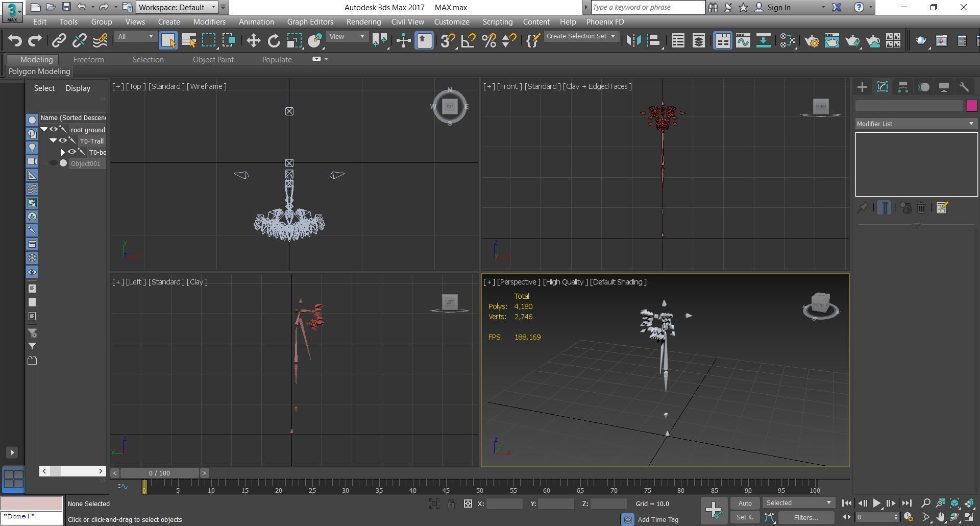
Task: Click the Mirror tool icon
Action: coord(633,41)
